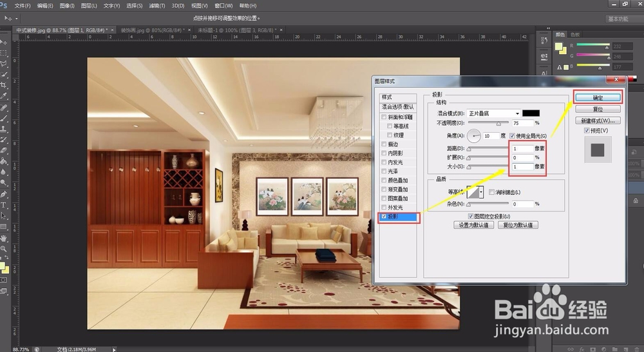Select the Crop tool
Viewport: 644px width, 352px height.
[x=3, y=85]
